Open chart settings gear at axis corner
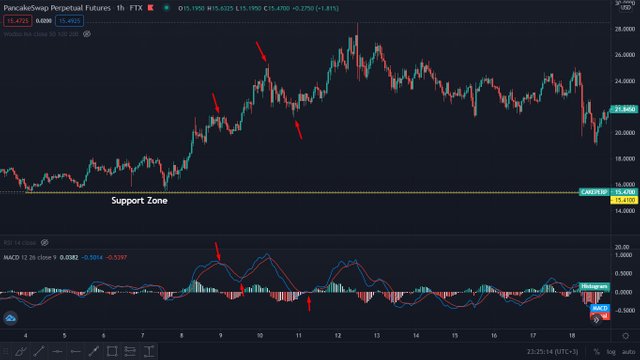This screenshot has height=360, width=640. [625, 336]
